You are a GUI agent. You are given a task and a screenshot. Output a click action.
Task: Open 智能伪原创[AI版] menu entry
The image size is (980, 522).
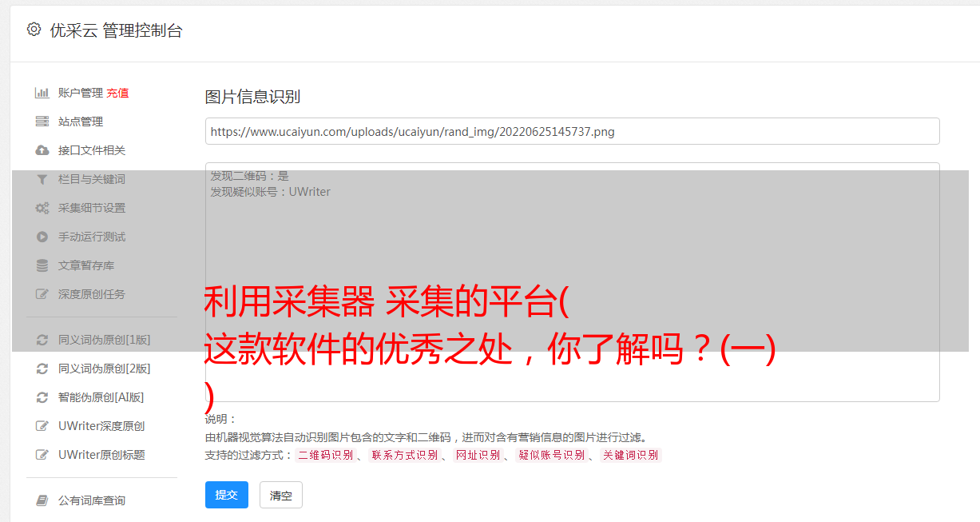coord(101,397)
